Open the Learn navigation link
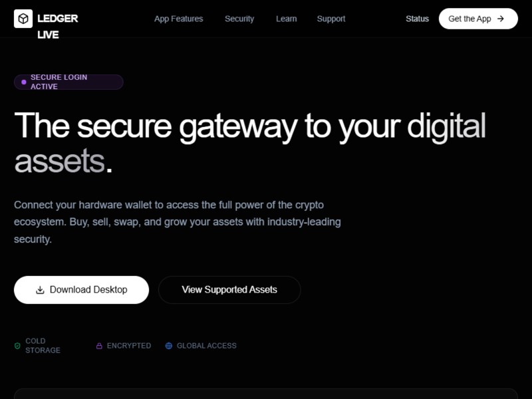532x399 pixels. click(x=287, y=19)
